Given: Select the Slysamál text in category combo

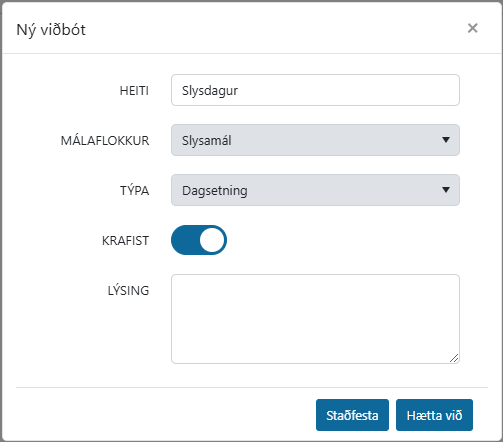Looking at the screenshot, I should [207, 140].
